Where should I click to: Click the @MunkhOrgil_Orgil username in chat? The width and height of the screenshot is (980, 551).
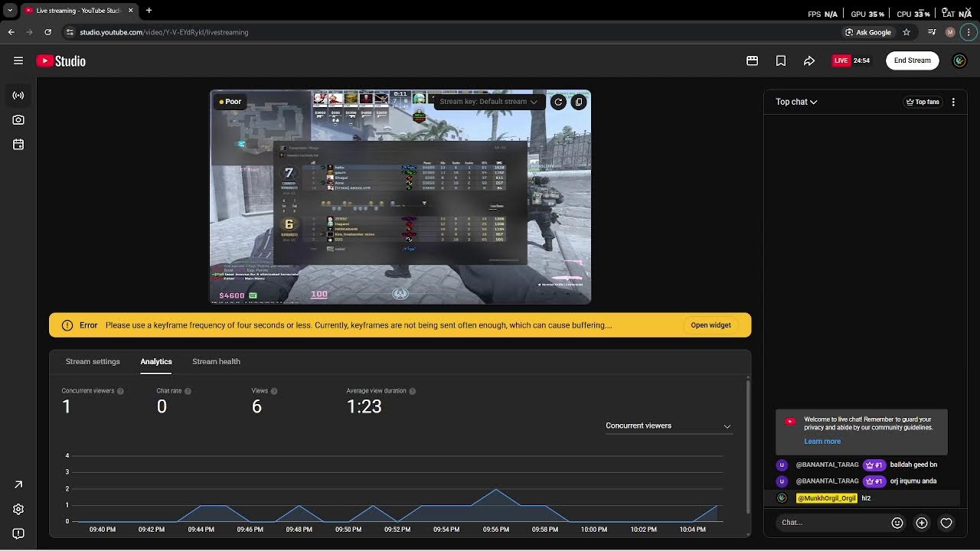827,498
